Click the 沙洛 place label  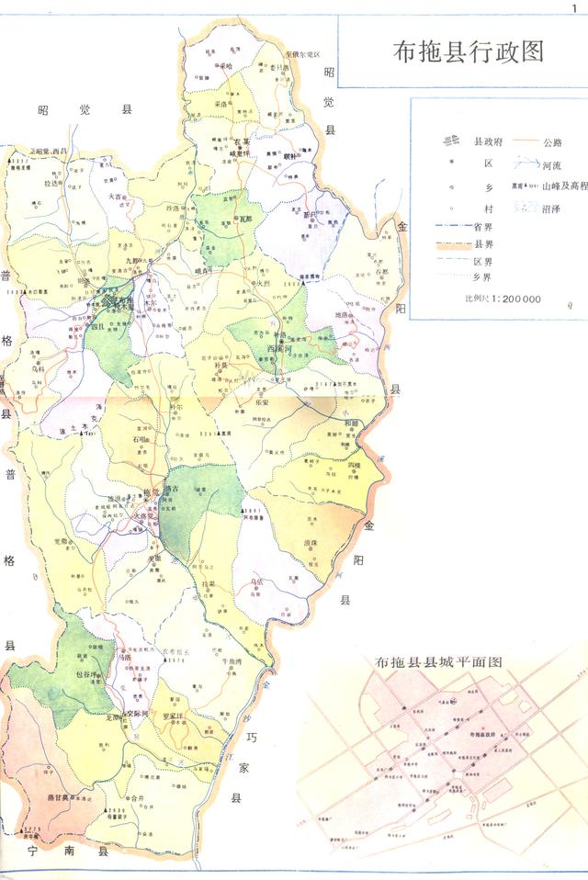tap(172, 208)
